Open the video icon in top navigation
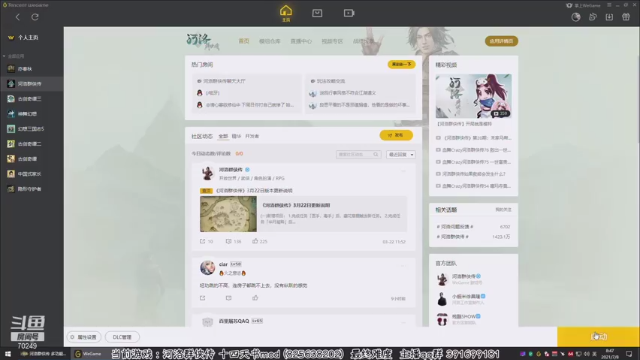This screenshot has width=640, height=360. coord(349,13)
